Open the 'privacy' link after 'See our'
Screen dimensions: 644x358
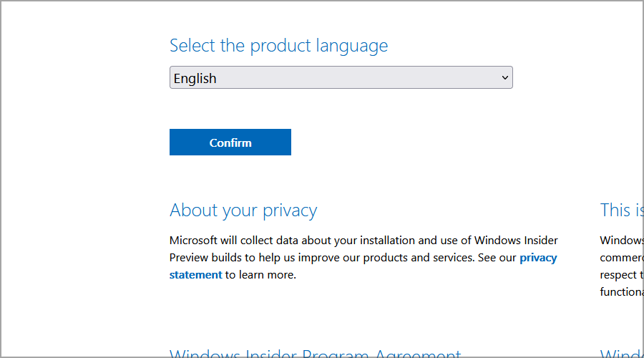(538, 258)
